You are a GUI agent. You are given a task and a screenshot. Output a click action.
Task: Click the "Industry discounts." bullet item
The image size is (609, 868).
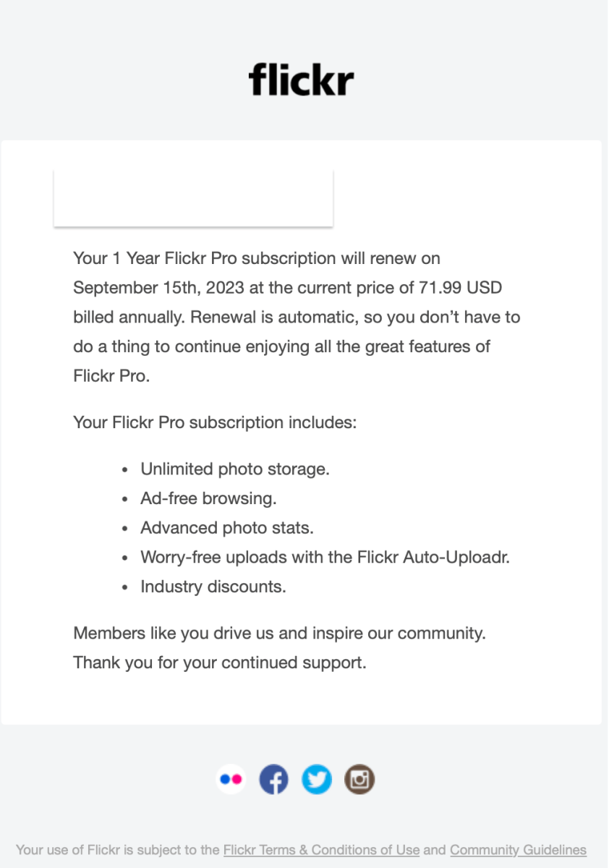(213, 587)
